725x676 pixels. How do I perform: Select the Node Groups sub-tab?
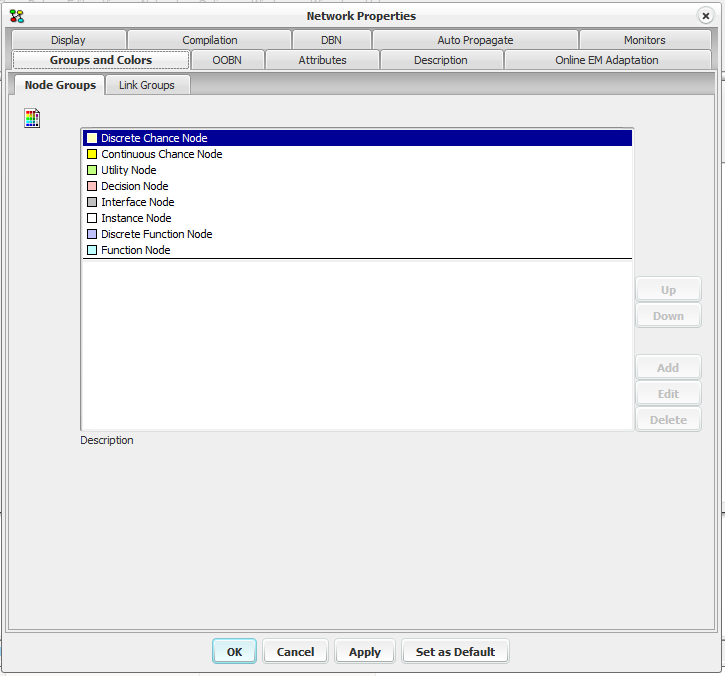[x=60, y=85]
